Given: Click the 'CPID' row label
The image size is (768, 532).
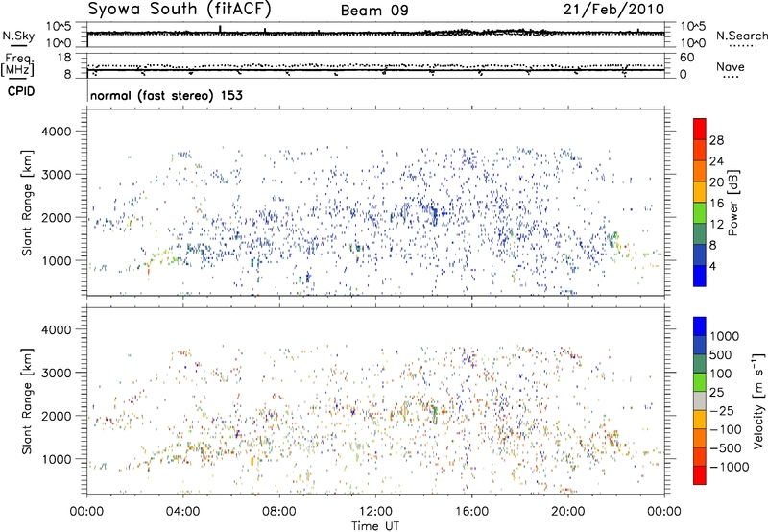Looking at the screenshot, I should (21, 91).
